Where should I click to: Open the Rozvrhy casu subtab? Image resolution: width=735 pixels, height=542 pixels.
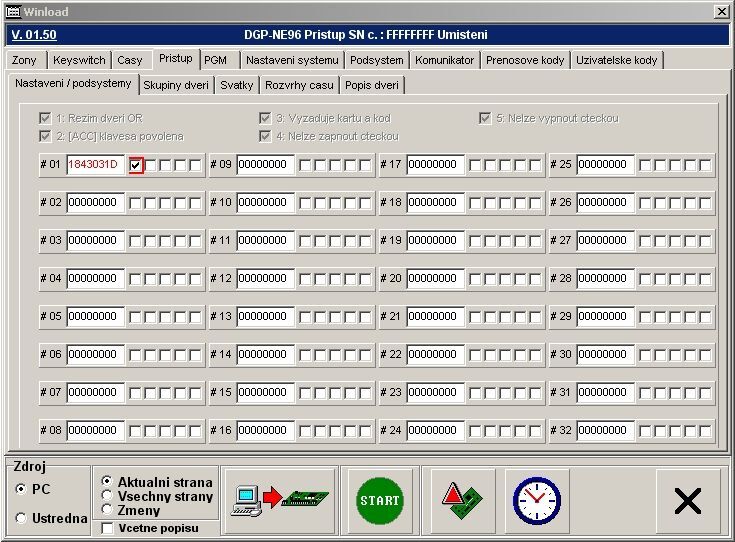(300, 85)
